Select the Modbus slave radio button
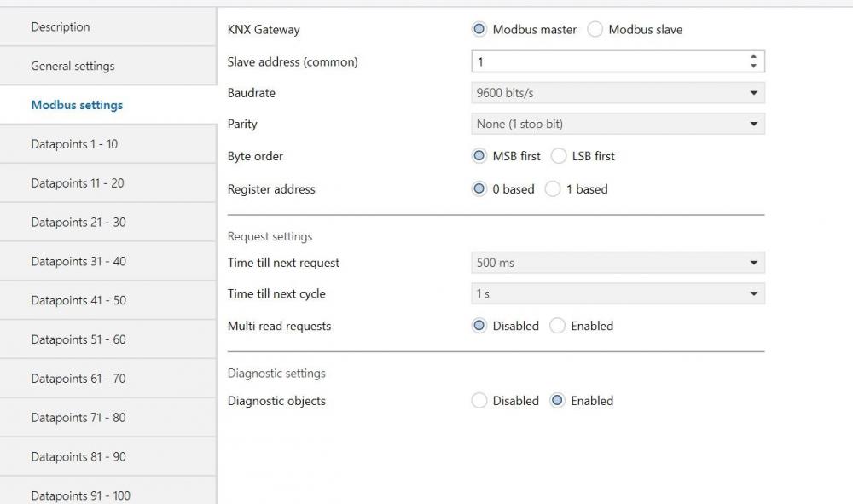This screenshot has width=853, height=504. pyautogui.click(x=595, y=29)
